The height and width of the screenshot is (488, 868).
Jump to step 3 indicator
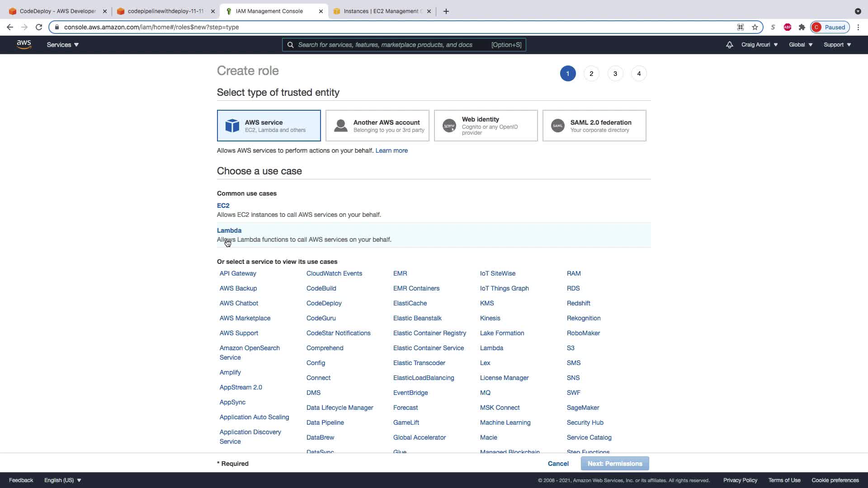pos(615,74)
